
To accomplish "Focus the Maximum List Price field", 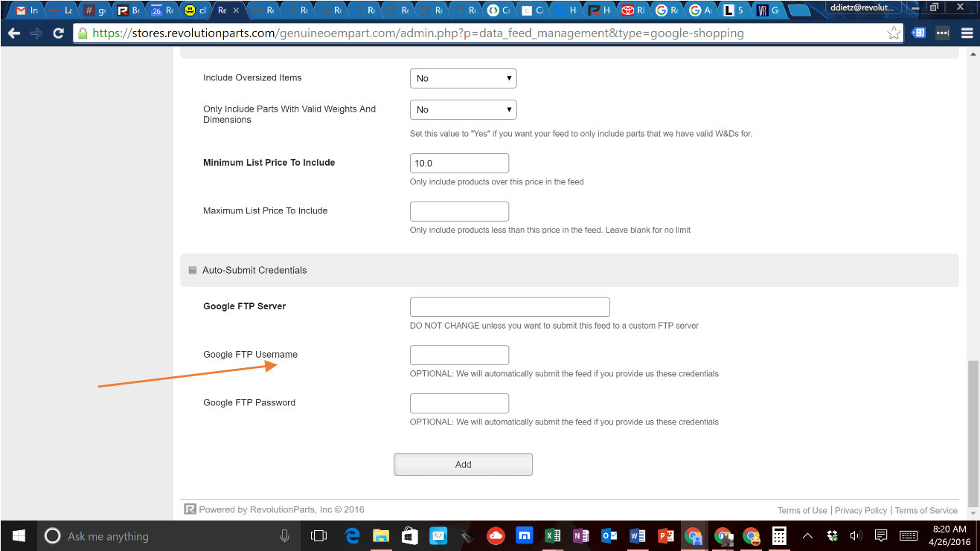I will coord(459,211).
